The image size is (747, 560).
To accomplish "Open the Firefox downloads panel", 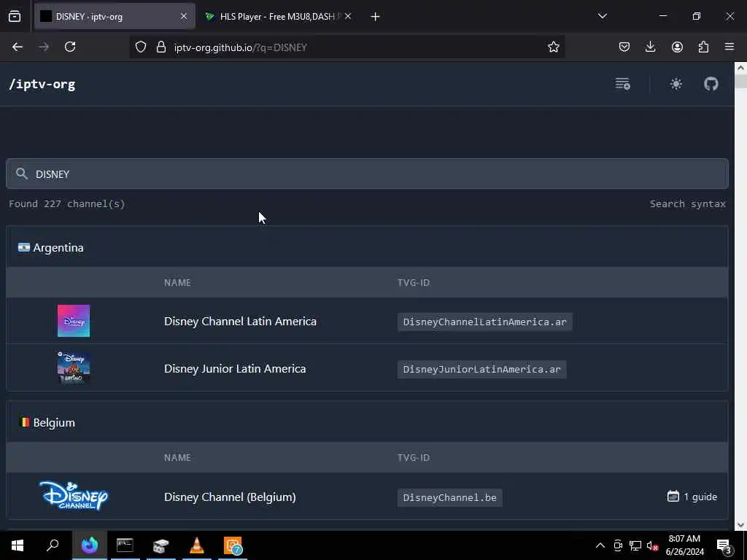I will [x=650, y=47].
